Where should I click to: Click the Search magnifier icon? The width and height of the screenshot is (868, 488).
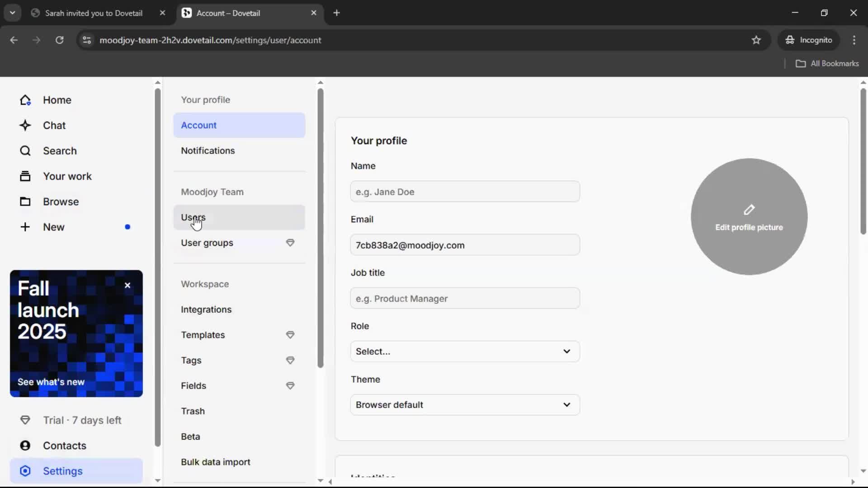click(x=25, y=150)
